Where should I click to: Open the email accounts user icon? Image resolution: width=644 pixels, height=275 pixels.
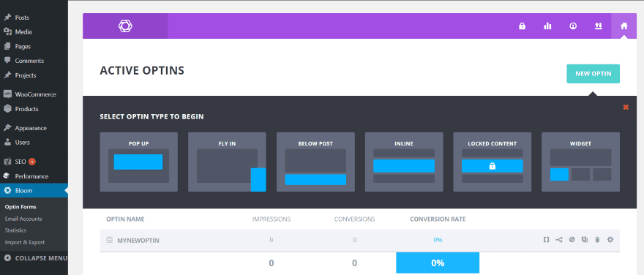(573, 26)
